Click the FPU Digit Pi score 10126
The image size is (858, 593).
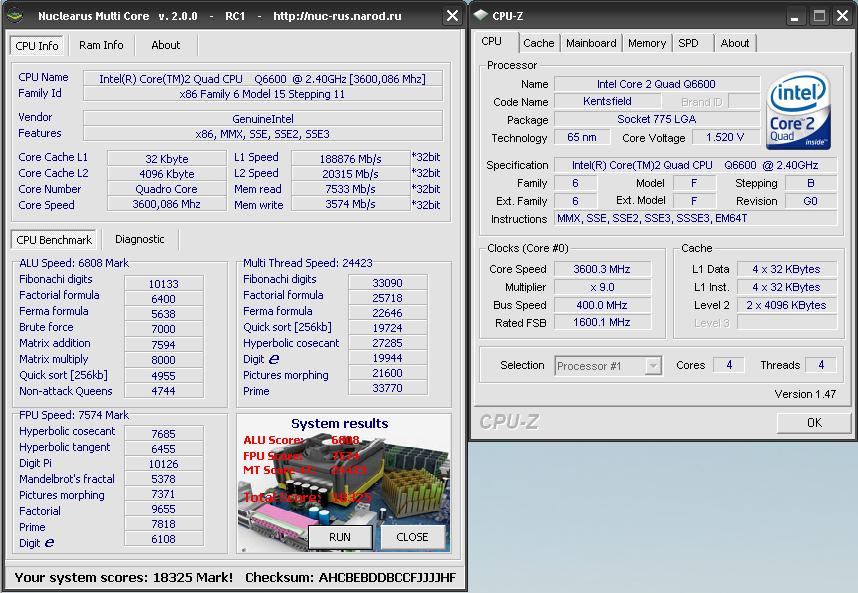[x=164, y=464]
